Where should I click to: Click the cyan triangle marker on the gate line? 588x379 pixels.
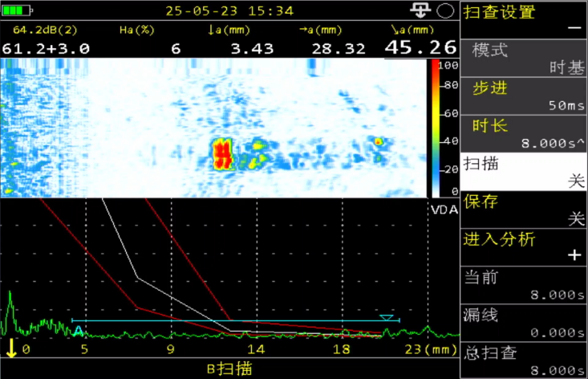[x=387, y=318]
